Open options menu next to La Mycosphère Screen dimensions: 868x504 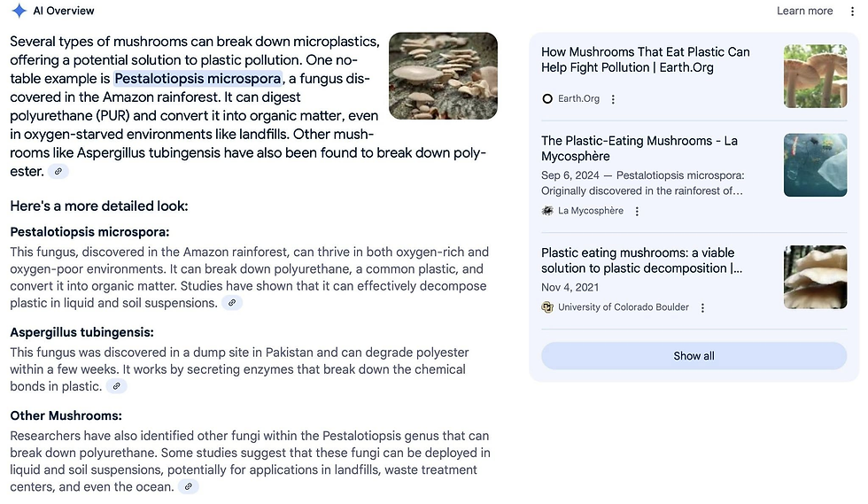tap(637, 211)
